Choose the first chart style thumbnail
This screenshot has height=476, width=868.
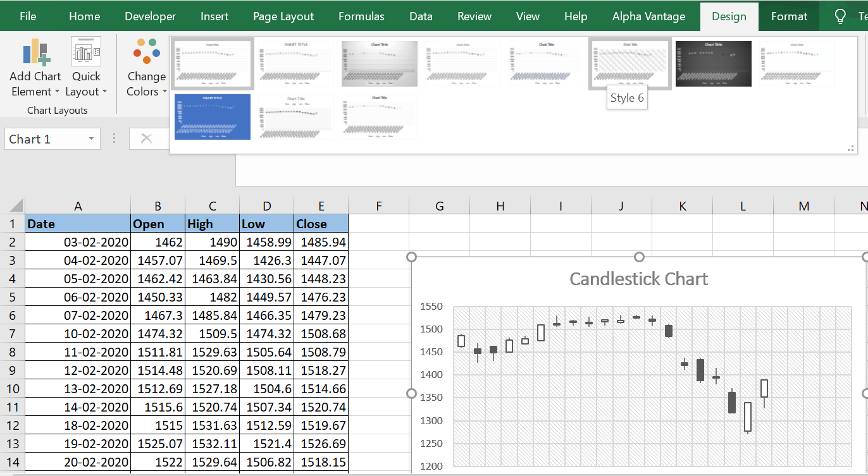(x=213, y=63)
